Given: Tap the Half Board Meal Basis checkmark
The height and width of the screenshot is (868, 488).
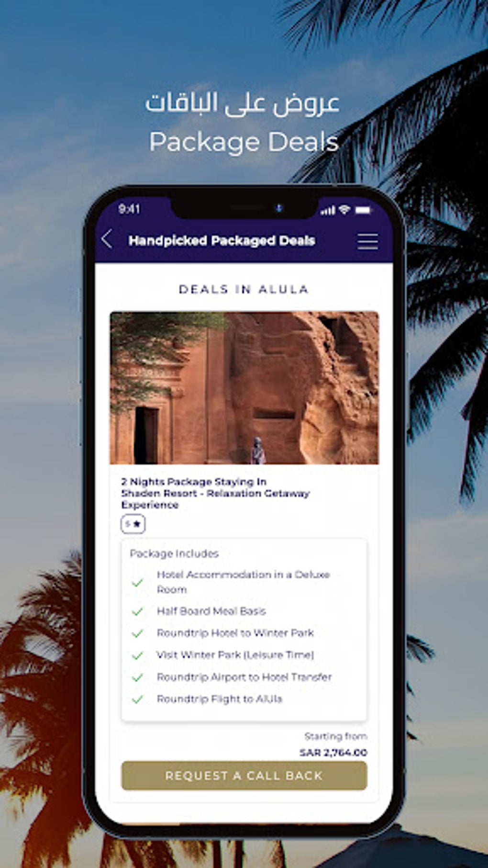Looking at the screenshot, I should pos(138,611).
